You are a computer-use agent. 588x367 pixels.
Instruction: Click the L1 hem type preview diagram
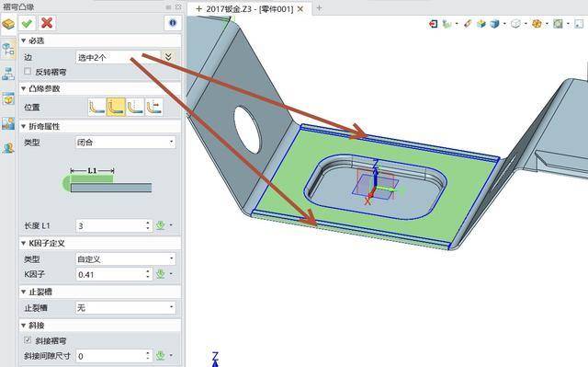tap(107, 180)
